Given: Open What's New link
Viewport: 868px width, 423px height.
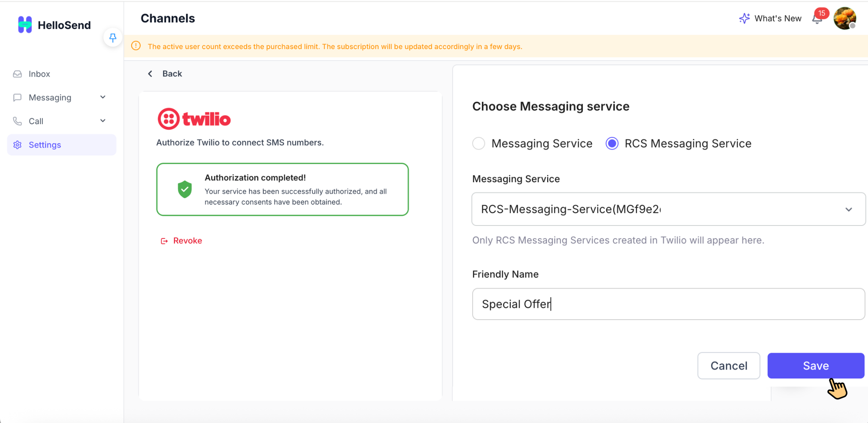Looking at the screenshot, I should click(778, 18).
